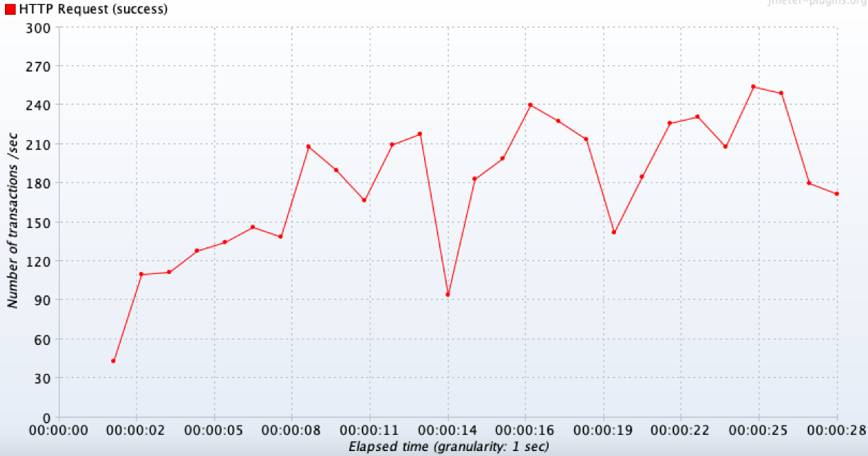868x456 pixels.
Task: Click the 'Elapsed time (granularity: 1 sec)' axis title
Action: pyautogui.click(x=449, y=447)
